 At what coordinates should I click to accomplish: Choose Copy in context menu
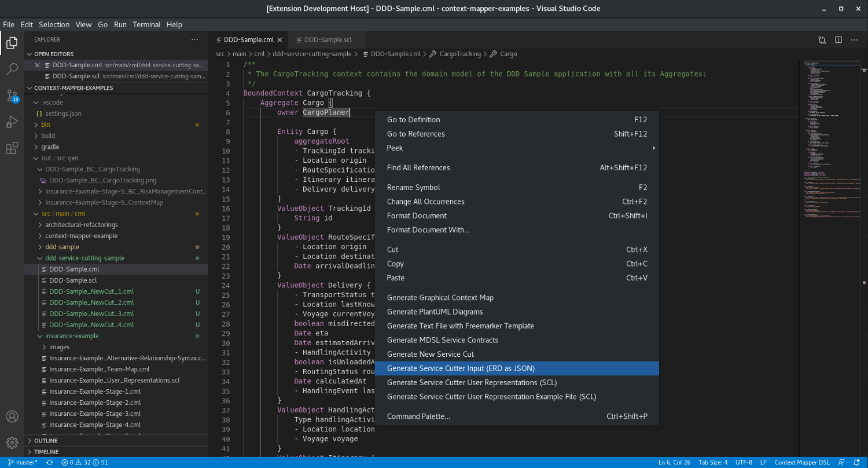(x=517, y=264)
